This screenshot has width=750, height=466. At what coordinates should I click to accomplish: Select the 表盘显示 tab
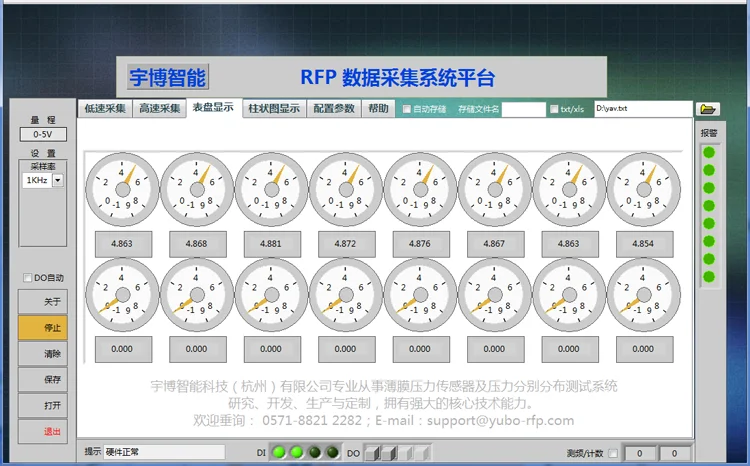[x=213, y=108]
